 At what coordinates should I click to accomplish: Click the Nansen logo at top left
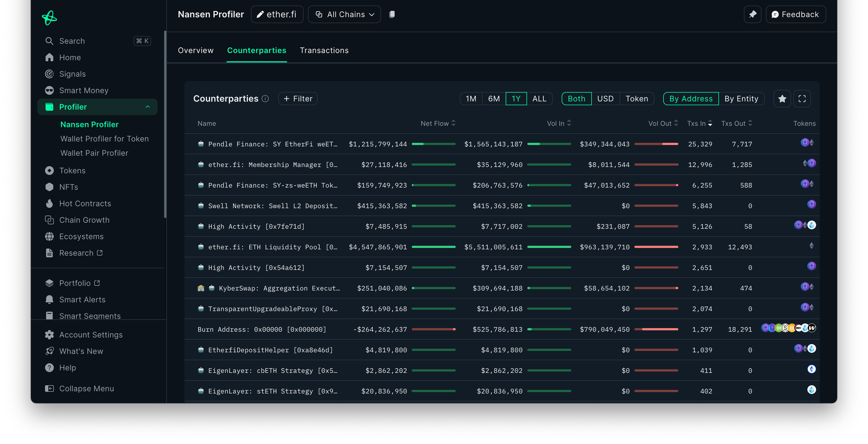pyautogui.click(x=49, y=18)
